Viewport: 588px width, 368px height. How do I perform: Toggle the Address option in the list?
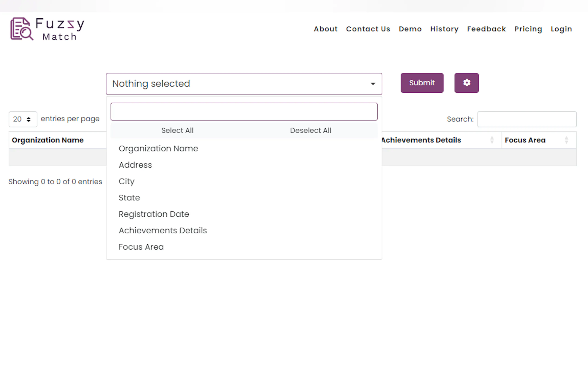tap(135, 165)
